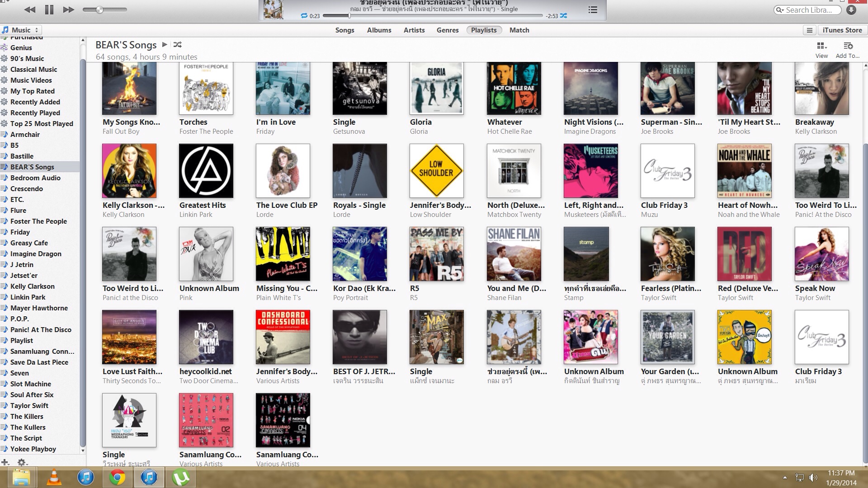868x488 pixels.
Task: Click the R5 Pass Me By cover
Action: [437, 254]
